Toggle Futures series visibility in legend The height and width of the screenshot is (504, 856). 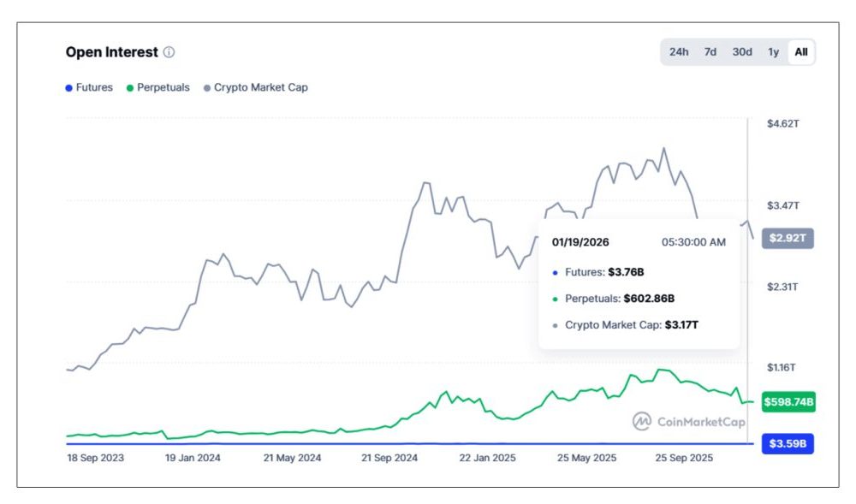coord(91,87)
